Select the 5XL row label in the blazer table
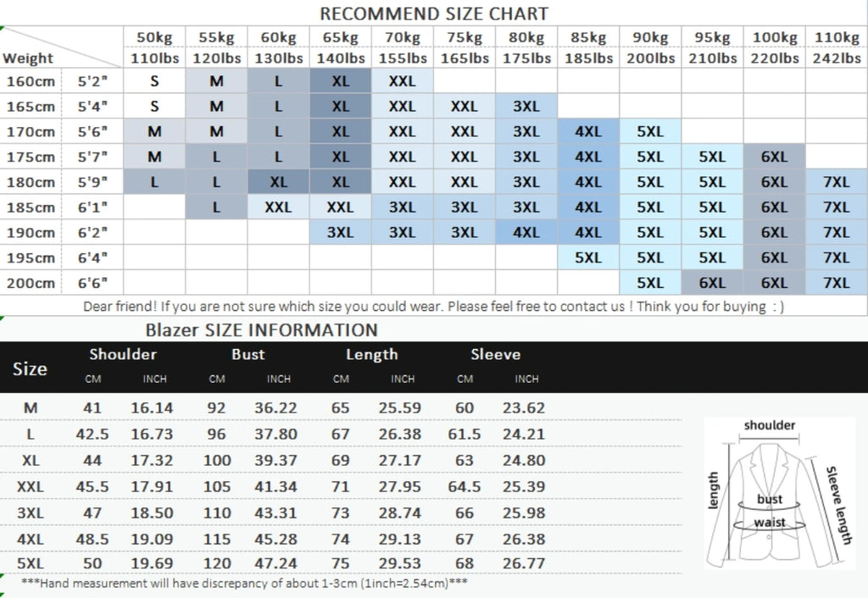 pyautogui.click(x=31, y=563)
